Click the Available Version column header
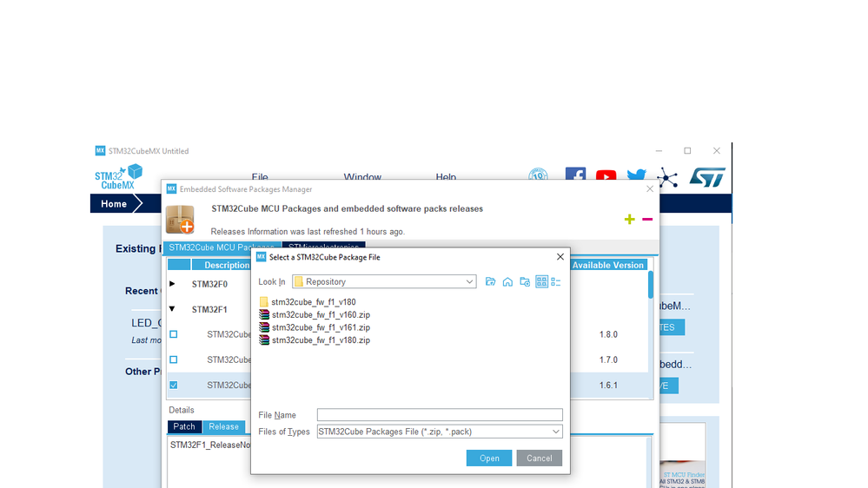 pos(608,265)
